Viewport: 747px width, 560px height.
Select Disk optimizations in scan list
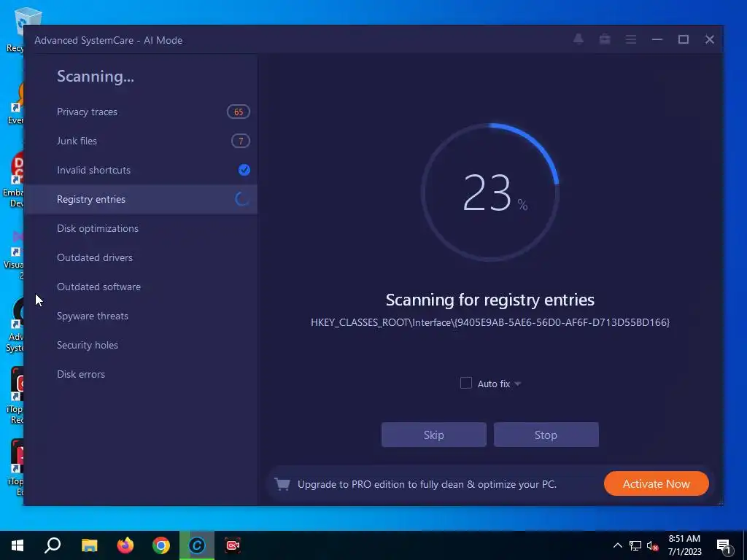tap(141, 228)
